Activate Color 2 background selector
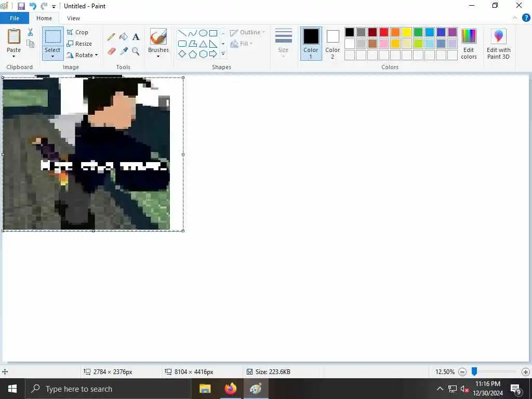Viewport: 532px width, 399px height. [332, 44]
